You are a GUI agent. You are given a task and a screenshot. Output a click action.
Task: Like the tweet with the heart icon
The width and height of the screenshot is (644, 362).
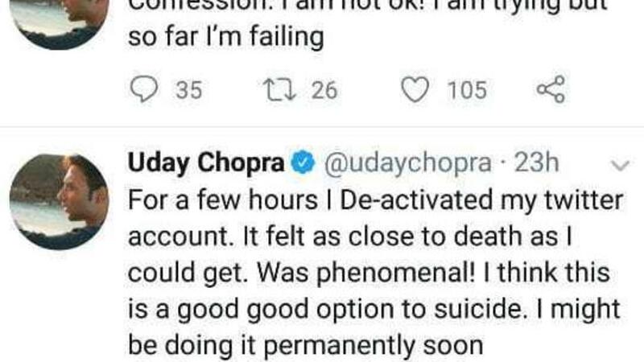pos(415,89)
